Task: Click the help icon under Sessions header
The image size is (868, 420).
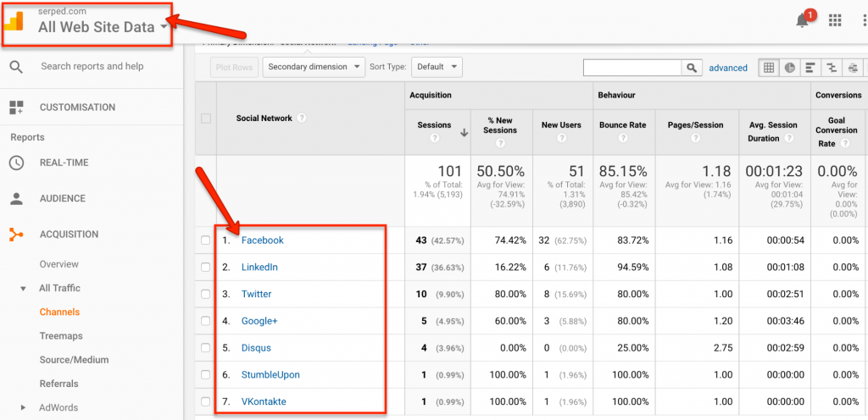Action: (435, 138)
